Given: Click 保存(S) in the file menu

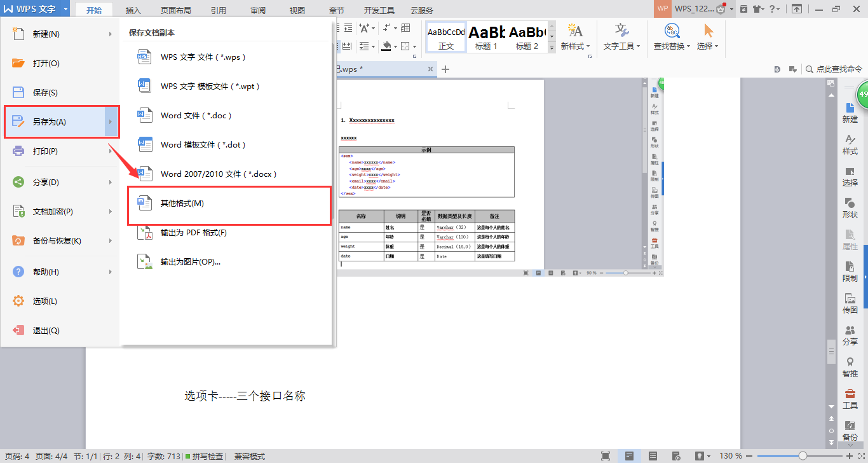Looking at the screenshot, I should coord(60,92).
